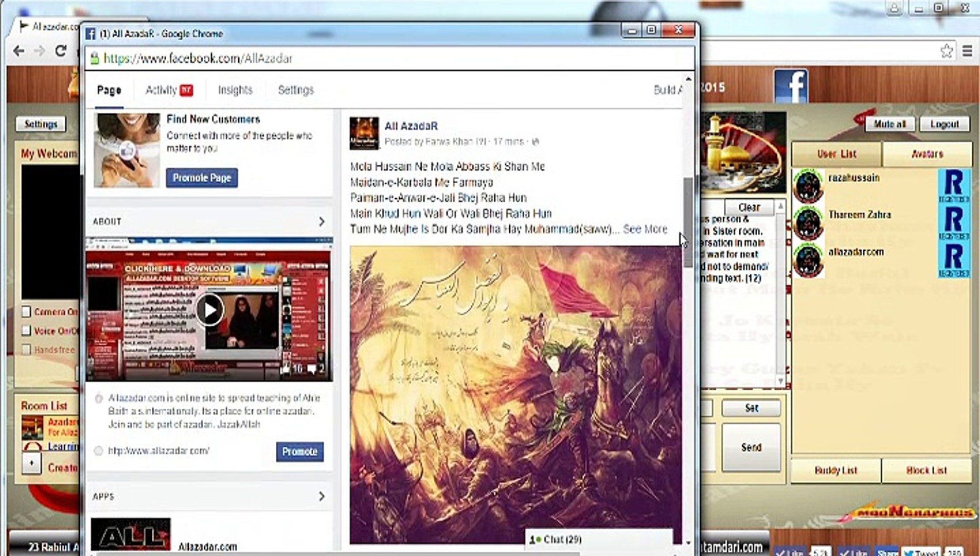Viewport: 980px width, 556px height.
Task: Click the Azadari room thumbnail in Room List
Action: pos(32,428)
